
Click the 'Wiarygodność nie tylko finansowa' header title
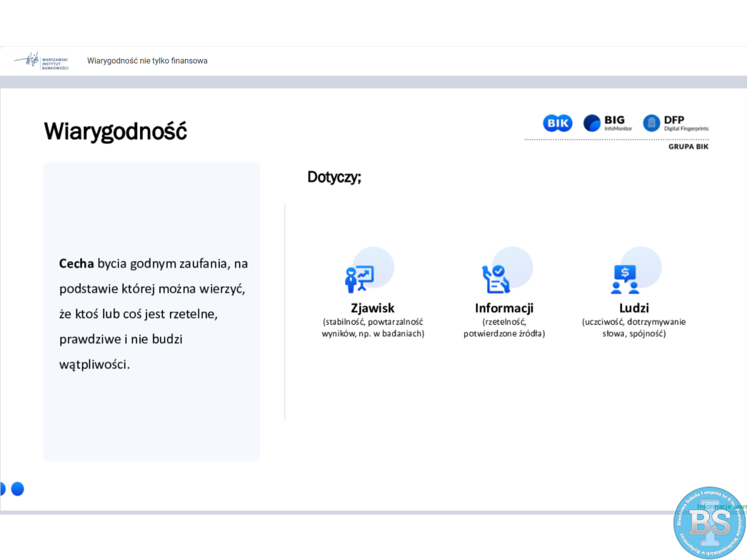148,61
